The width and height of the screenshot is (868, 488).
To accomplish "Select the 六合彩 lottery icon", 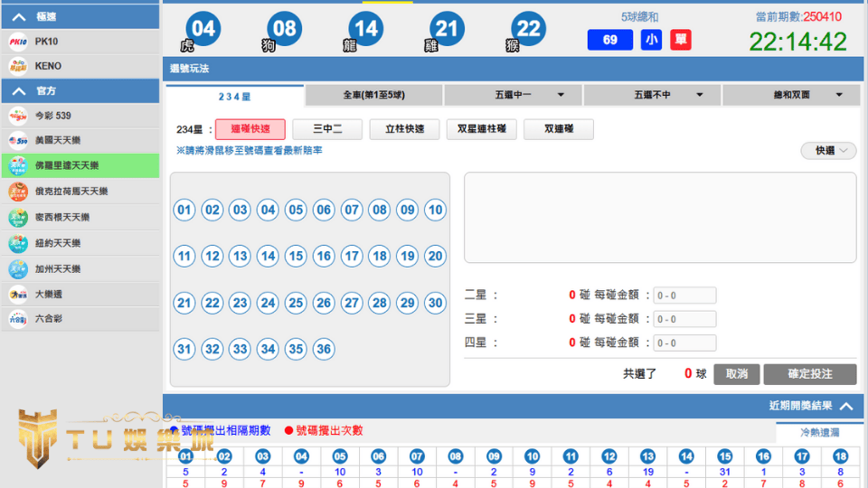I will coord(18,319).
